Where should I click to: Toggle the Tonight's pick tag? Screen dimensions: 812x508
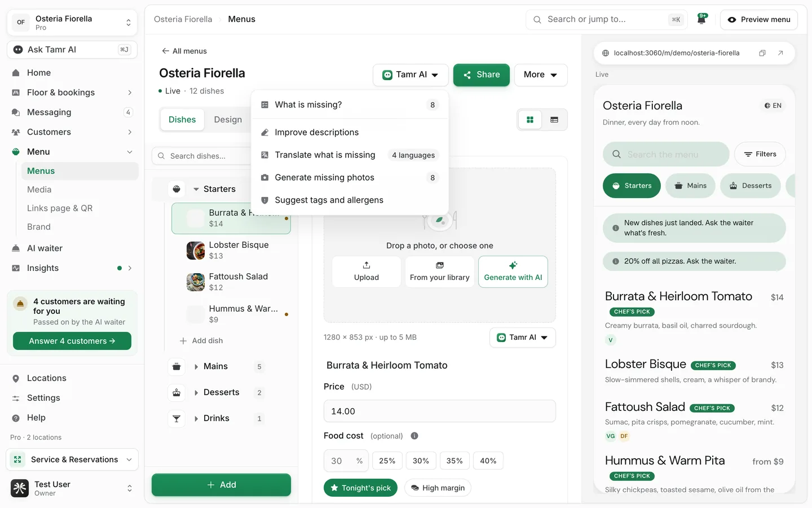click(x=360, y=488)
